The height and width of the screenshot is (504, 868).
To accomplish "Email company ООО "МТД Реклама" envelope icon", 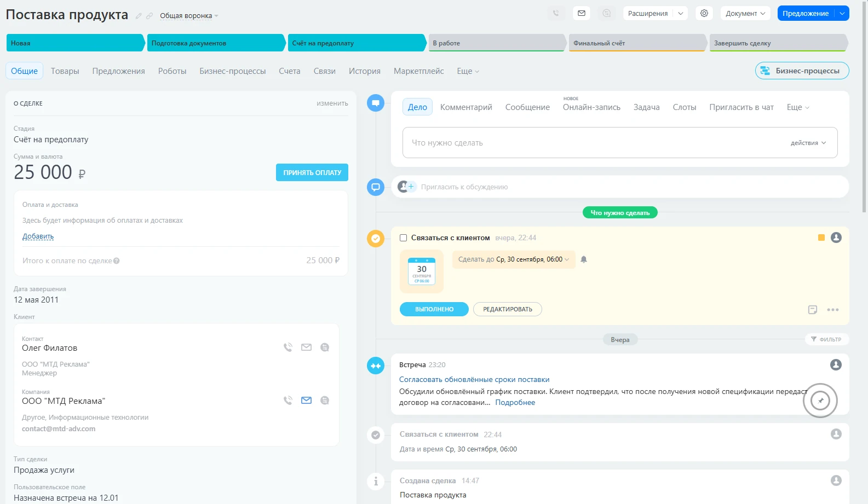I will (x=306, y=400).
